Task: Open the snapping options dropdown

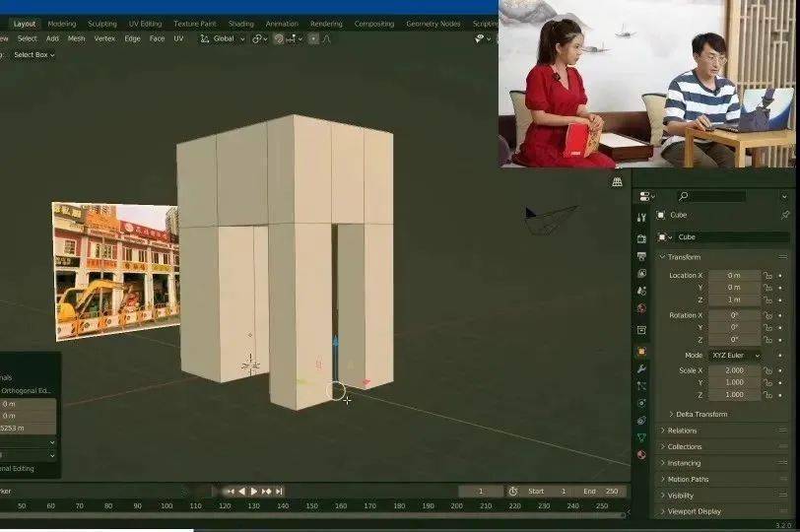Action: [295, 38]
